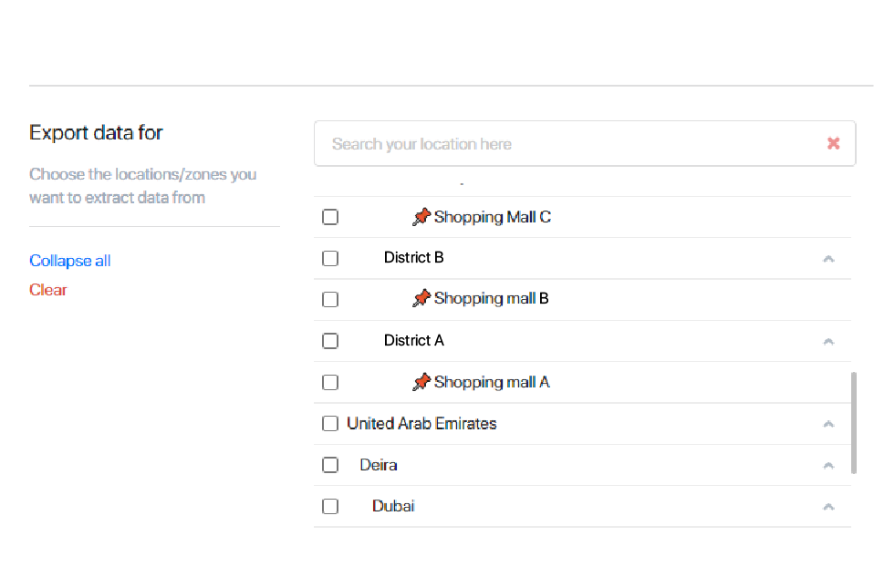This screenshot has height=588, width=874.
Task: Collapse the Dubai row chevron
Action: click(829, 507)
